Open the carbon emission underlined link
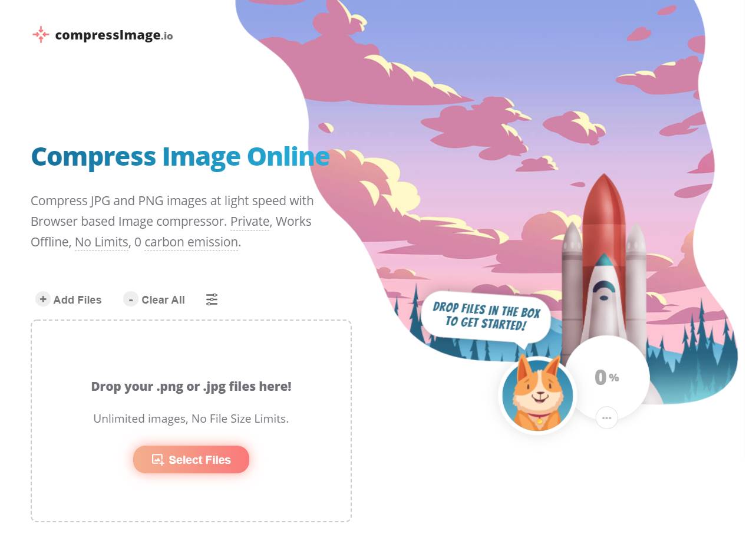Viewport: 746px width, 560px height. [x=192, y=242]
